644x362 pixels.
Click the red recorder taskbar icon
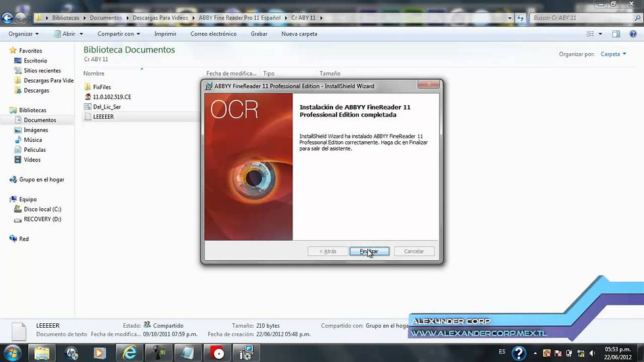tap(218, 353)
